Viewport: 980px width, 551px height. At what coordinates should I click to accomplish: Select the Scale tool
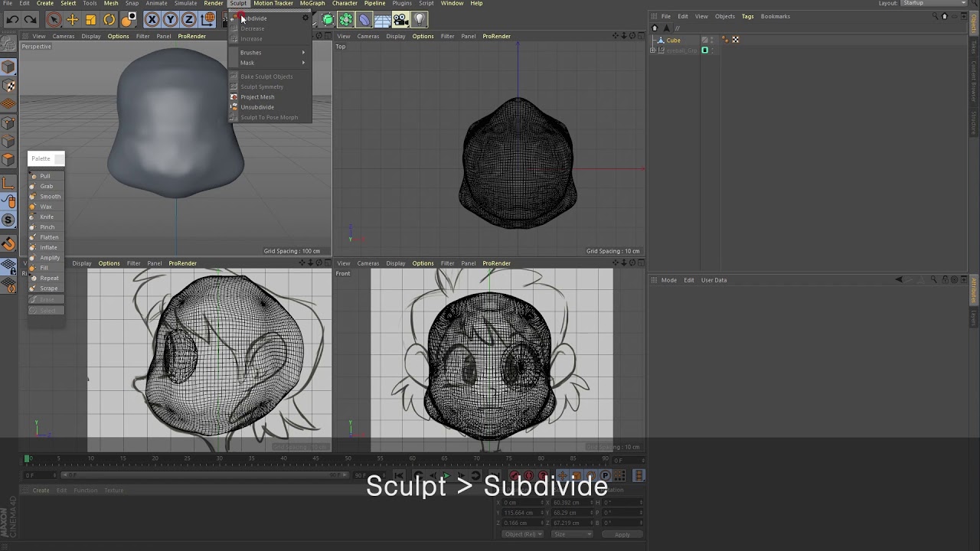pyautogui.click(x=91, y=19)
